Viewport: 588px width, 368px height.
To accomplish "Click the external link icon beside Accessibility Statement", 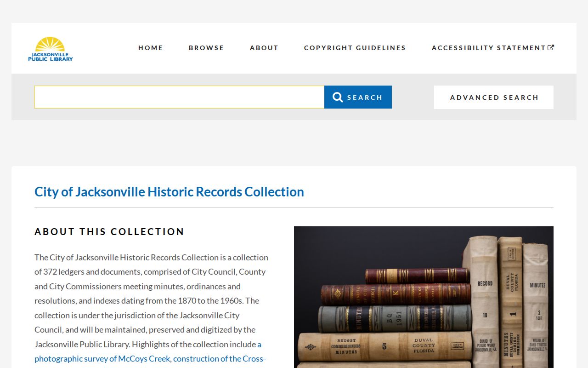I will [551, 47].
